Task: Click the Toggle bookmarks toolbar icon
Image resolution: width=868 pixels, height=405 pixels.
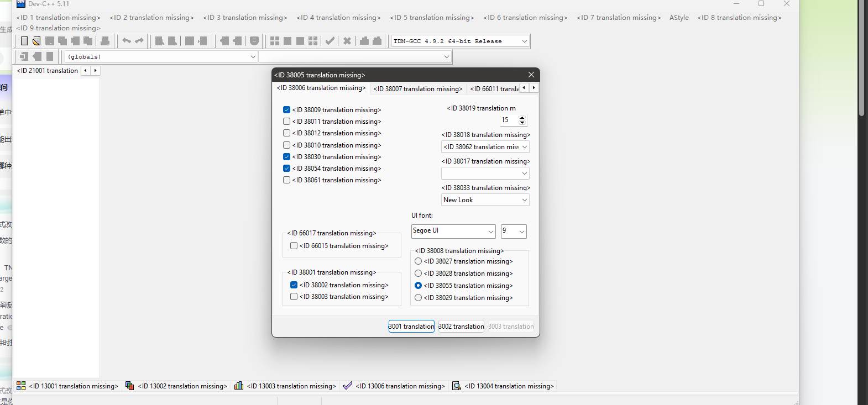Action: [x=224, y=41]
